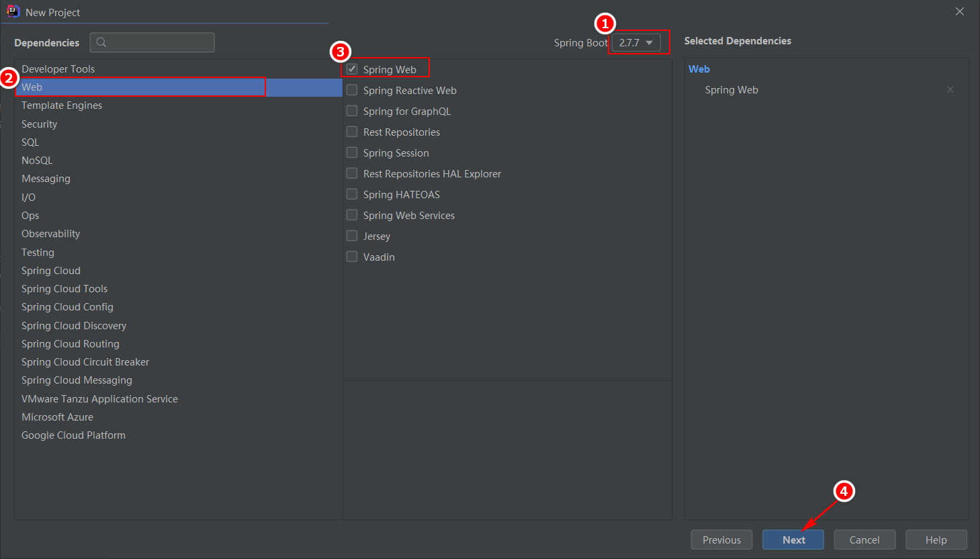Choose the Spring Cloud Discovery category

[x=179, y=326]
